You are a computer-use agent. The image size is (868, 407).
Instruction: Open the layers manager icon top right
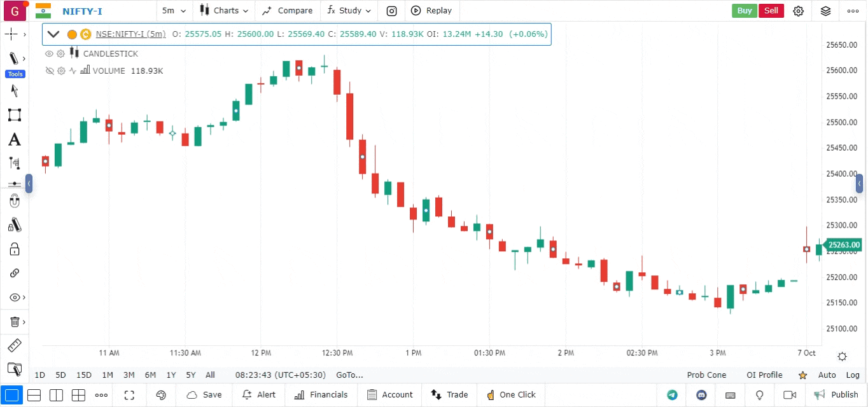pos(825,11)
